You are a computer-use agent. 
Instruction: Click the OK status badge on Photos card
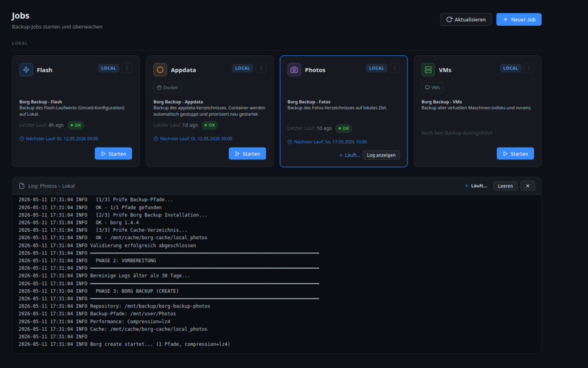pyautogui.click(x=343, y=128)
